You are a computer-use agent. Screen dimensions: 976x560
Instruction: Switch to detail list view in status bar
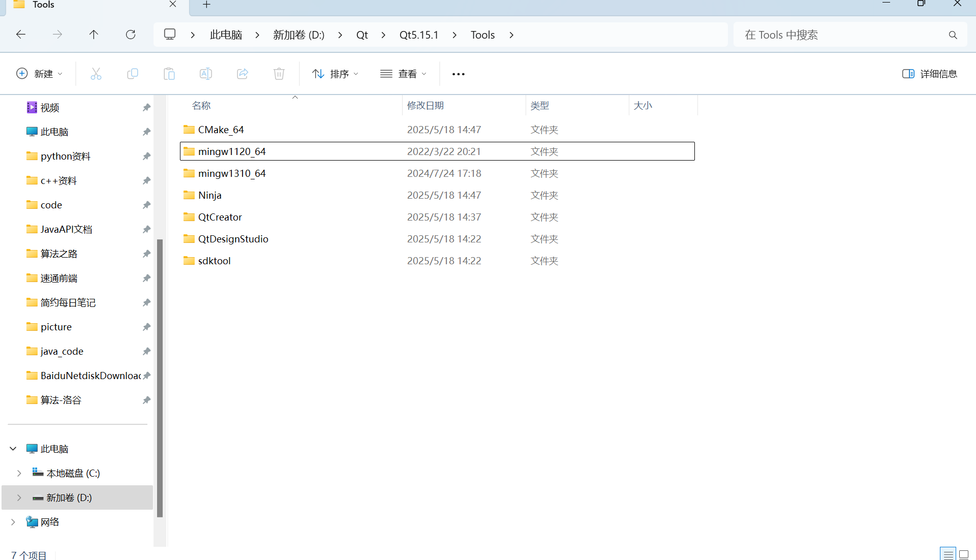948,554
